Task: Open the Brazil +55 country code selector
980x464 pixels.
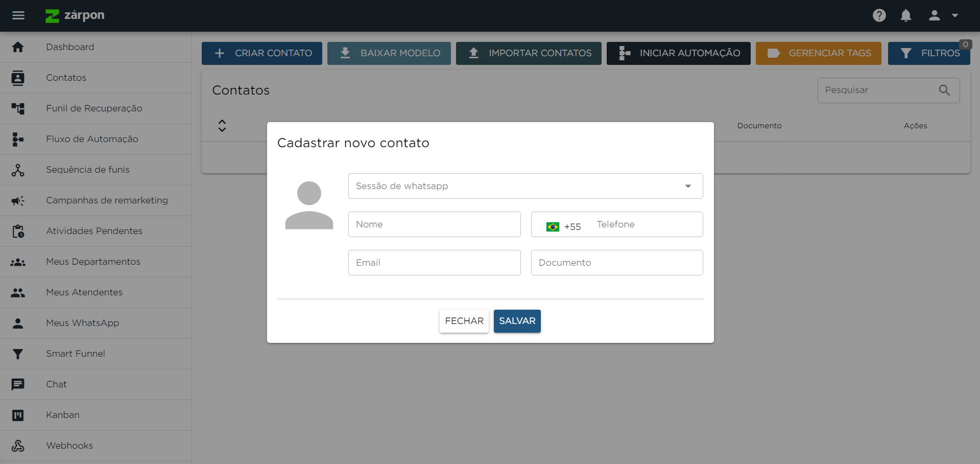Action: click(x=563, y=226)
